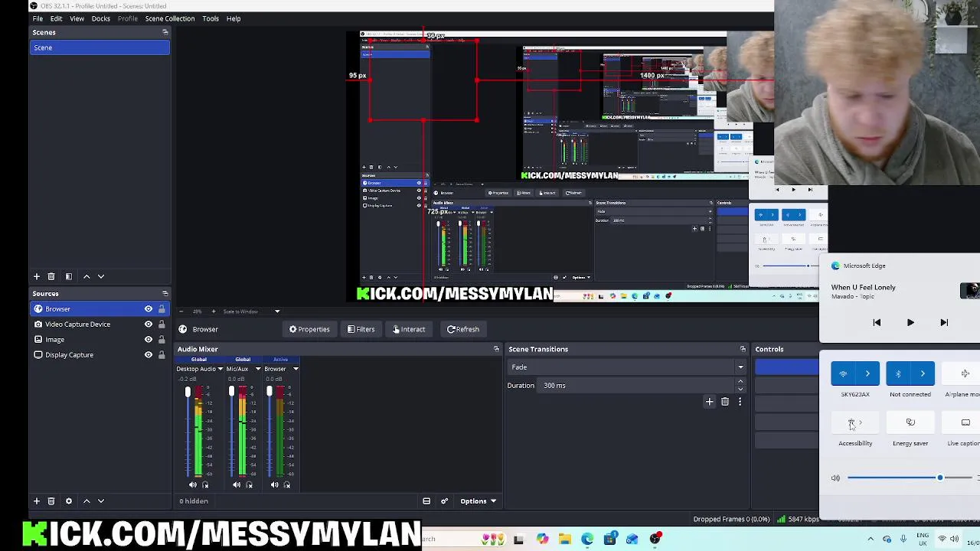The height and width of the screenshot is (551, 980).
Task: Move source down arrow in Sources toolbar
Action: 101,500
